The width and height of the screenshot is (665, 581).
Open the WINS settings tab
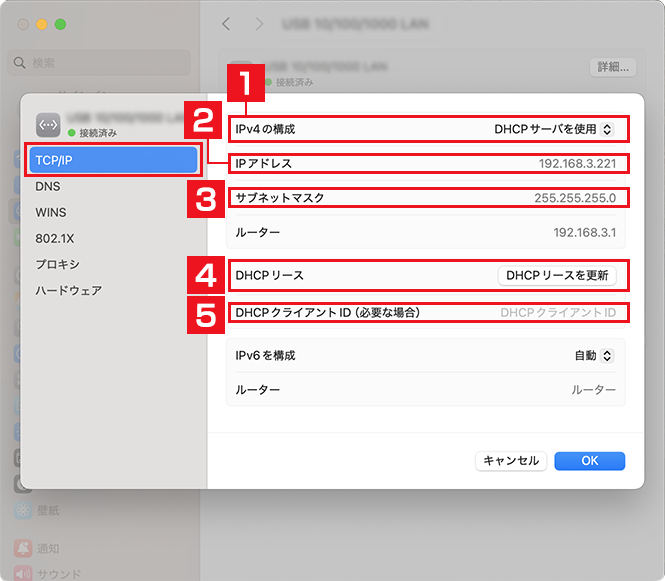pyautogui.click(x=51, y=212)
